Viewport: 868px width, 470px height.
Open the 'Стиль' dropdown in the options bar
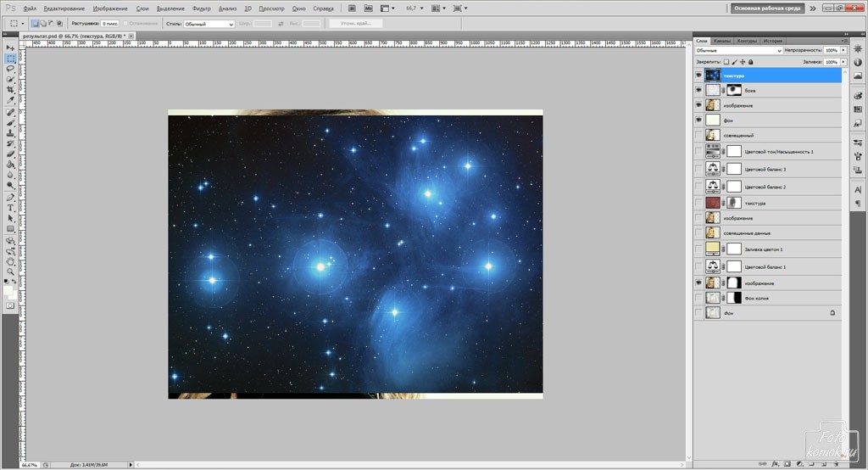tap(209, 24)
